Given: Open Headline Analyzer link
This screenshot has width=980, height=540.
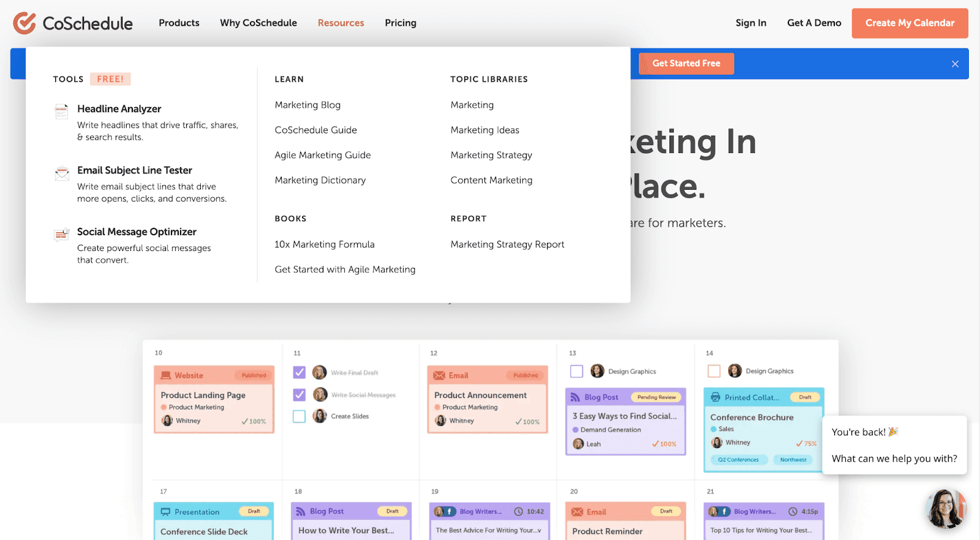Looking at the screenshot, I should click(119, 109).
